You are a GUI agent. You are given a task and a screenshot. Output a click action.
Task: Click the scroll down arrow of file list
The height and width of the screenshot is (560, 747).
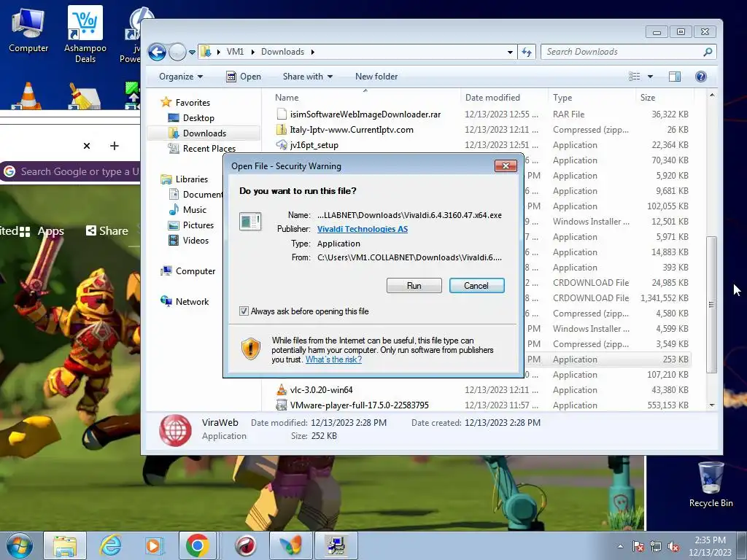[x=712, y=405]
